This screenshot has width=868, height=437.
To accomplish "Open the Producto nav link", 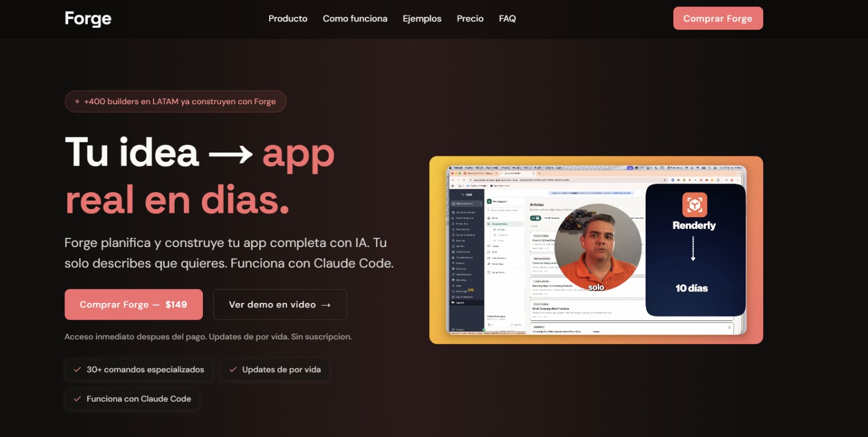I will tap(288, 18).
